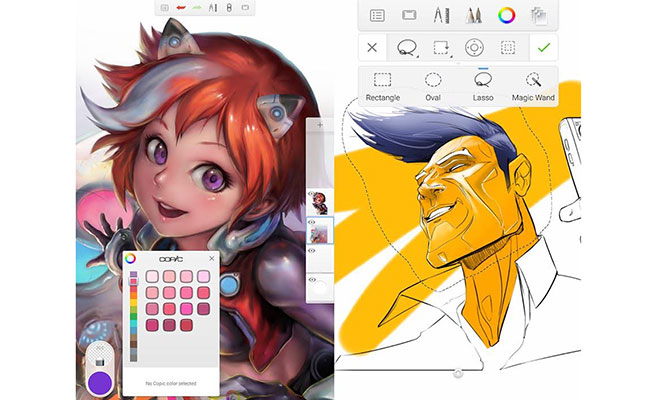This screenshot has height=400, width=650.
Task: Select the character layer thumbnail
Action: coord(320,203)
